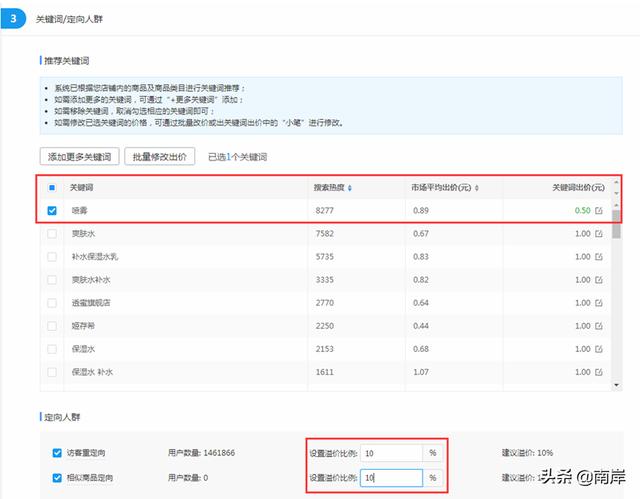Edit the bid price for 姬存希
Screen dimensions: 640x499
(x=598, y=326)
